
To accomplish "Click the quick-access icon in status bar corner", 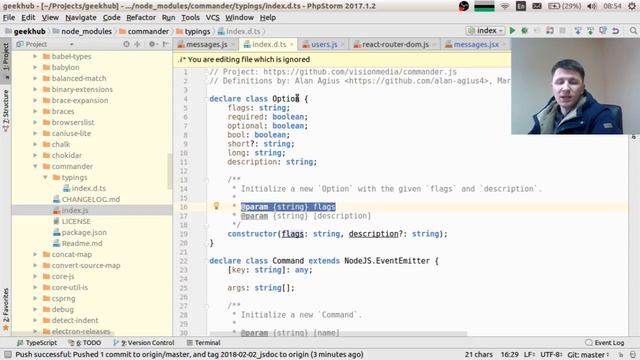I will click(x=8, y=354).
